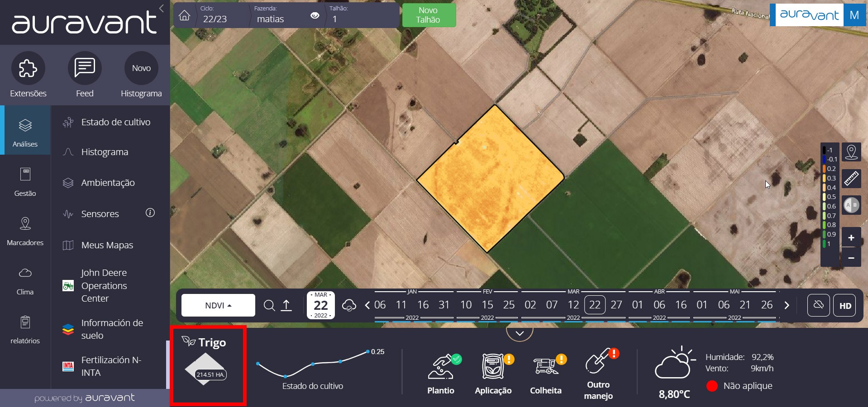The image size is (868, 407).
Task: Zoom in on the map
Action: [851, 237]
